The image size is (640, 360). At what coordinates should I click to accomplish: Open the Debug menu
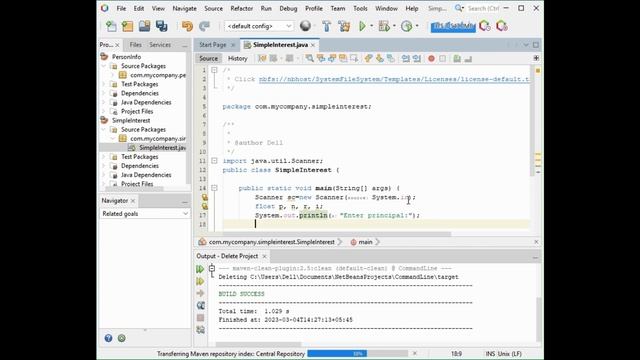click(x=288, y=8)
